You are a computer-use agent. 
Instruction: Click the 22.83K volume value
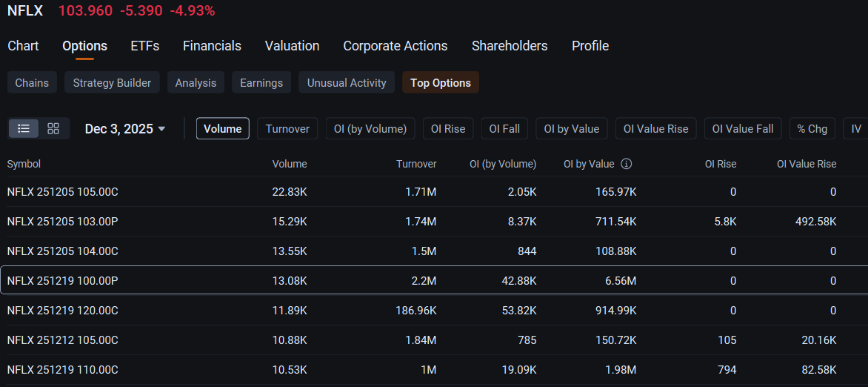point(290,192)
